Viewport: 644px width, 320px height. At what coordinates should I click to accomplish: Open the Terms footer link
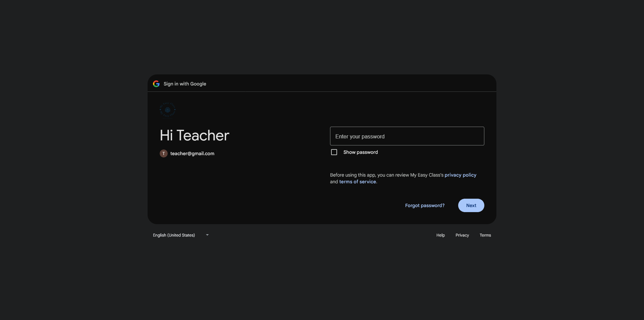pos(485,235)
